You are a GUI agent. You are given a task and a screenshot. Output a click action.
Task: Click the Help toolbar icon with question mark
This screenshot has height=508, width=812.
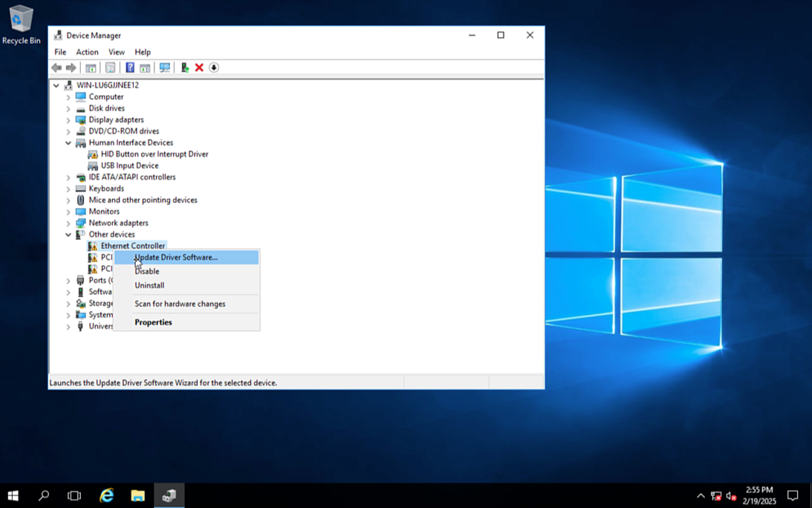(130, 68)
